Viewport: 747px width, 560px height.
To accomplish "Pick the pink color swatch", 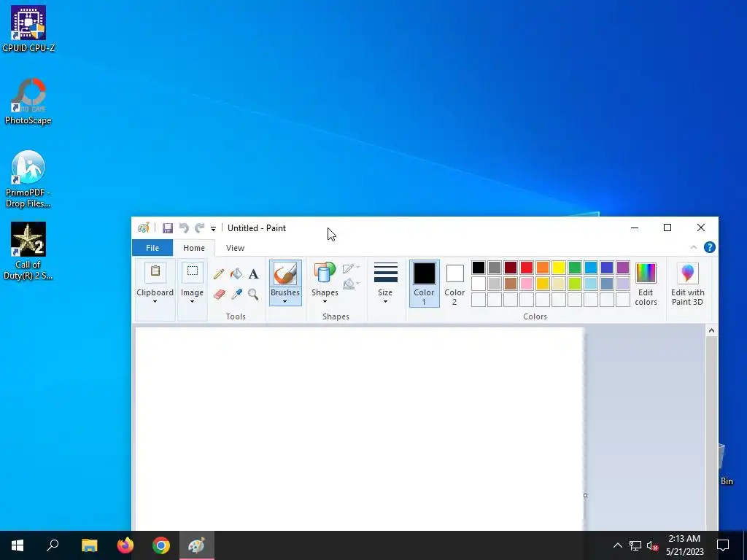I will pyautogui.click(x=527, y=284).
